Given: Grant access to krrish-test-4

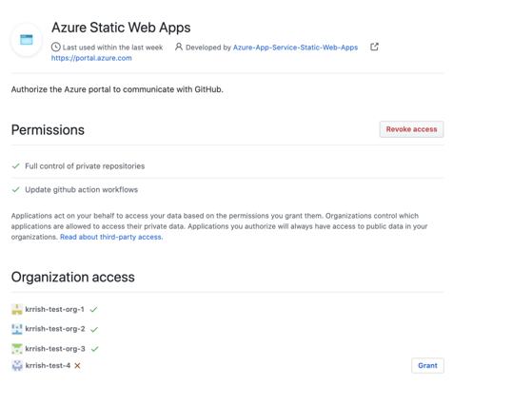Looking at the screenshot, I should (x=427, y=365).
